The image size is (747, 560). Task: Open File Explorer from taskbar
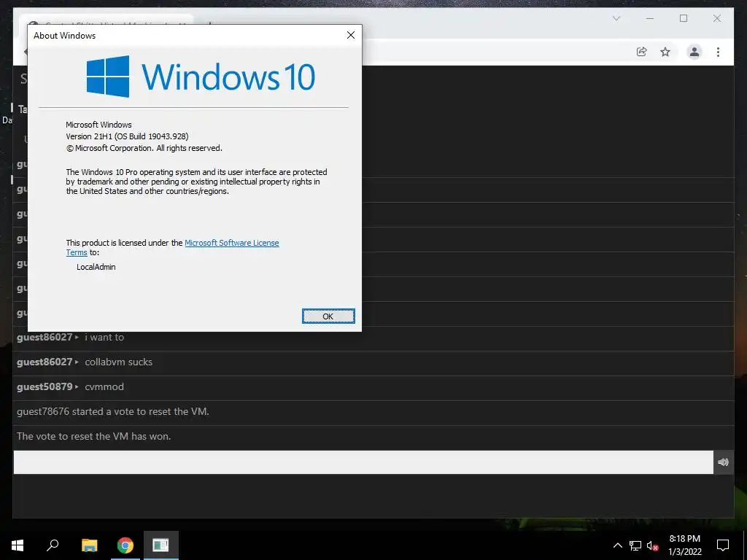89,545
